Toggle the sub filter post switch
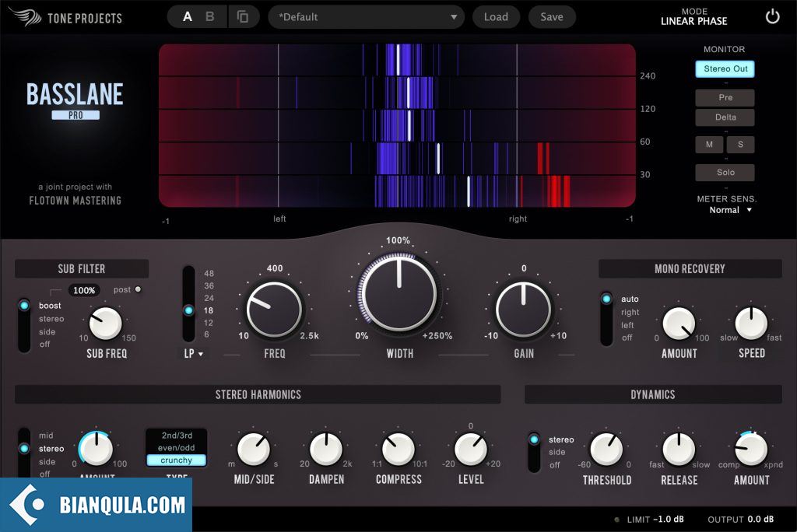 pos(138,289)
